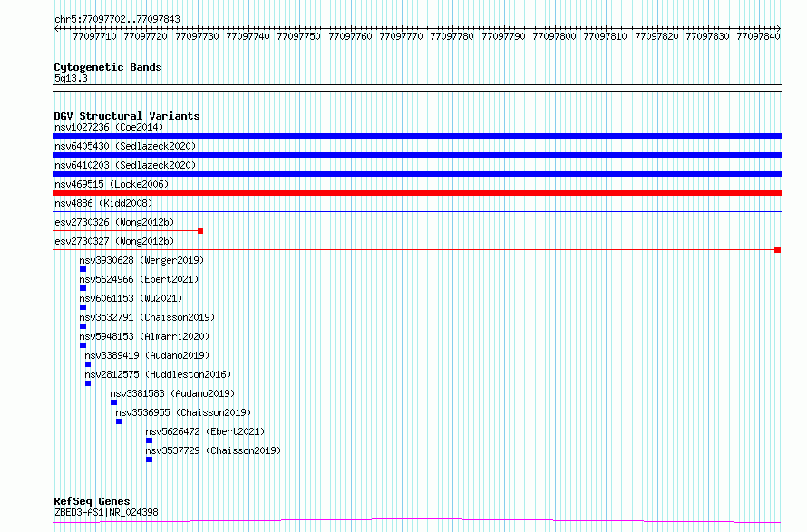The image size is (807, 532).
Task: Click the blue bar of nsv6410203
Action: pyautogui.click(x=417, y=174)
